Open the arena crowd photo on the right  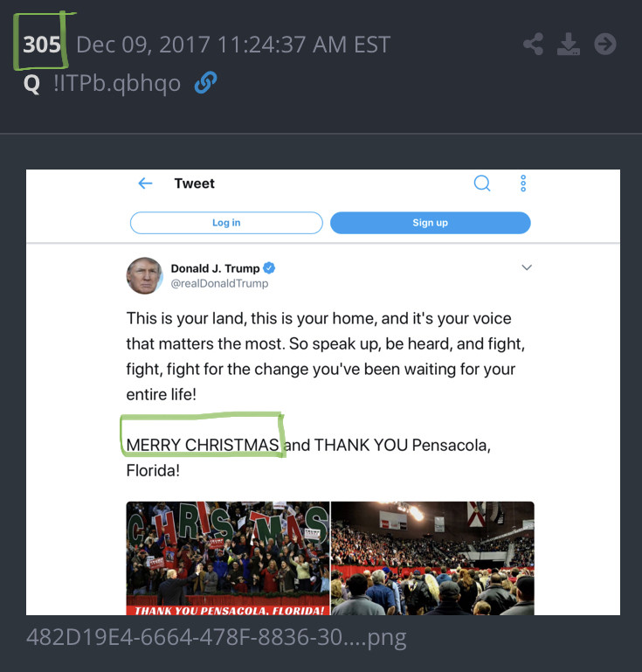point(432,558)
